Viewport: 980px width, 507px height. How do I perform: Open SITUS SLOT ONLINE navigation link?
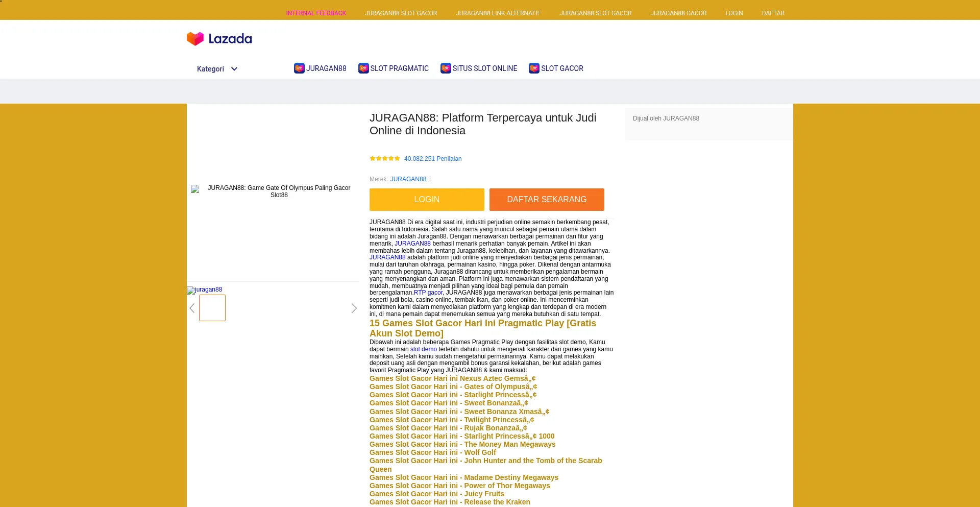[x=485, y=68]
